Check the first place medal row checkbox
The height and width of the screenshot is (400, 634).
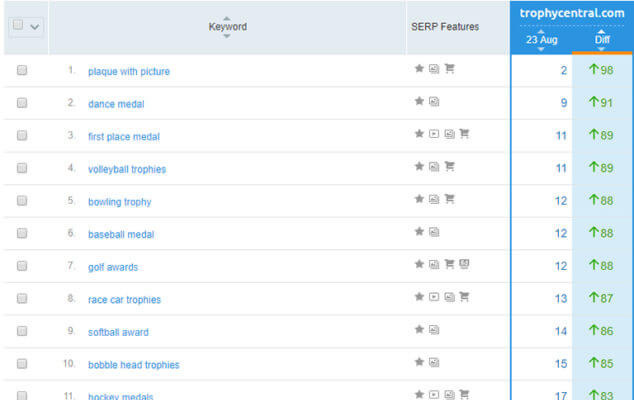tap(22, 135)
